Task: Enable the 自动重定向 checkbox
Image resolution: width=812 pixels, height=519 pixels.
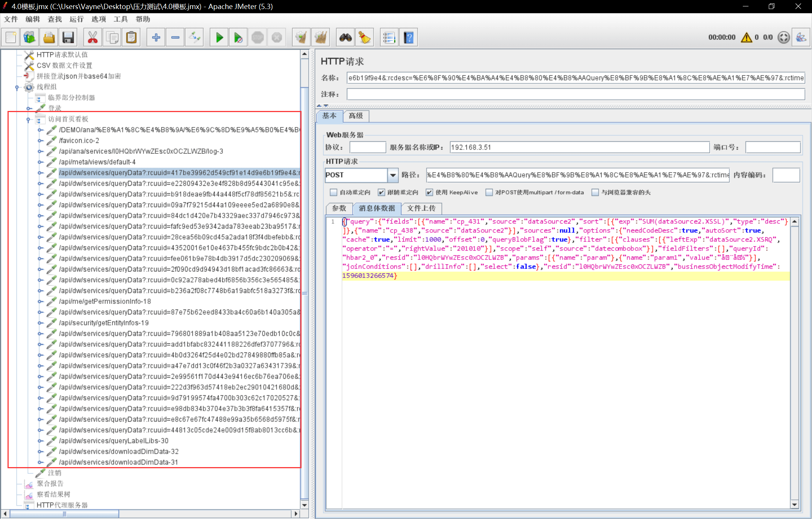Action: [333, 192]
